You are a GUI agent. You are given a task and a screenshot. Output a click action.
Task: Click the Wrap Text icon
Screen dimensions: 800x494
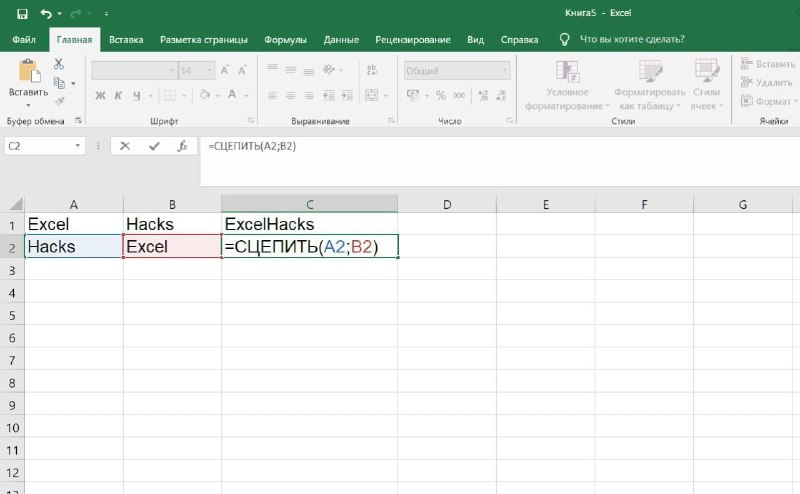coord(372,70)
